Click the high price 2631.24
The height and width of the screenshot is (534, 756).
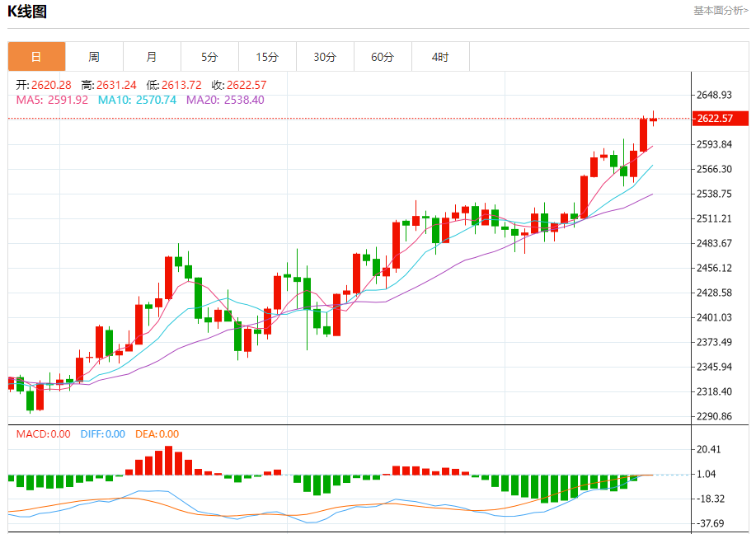116,86
